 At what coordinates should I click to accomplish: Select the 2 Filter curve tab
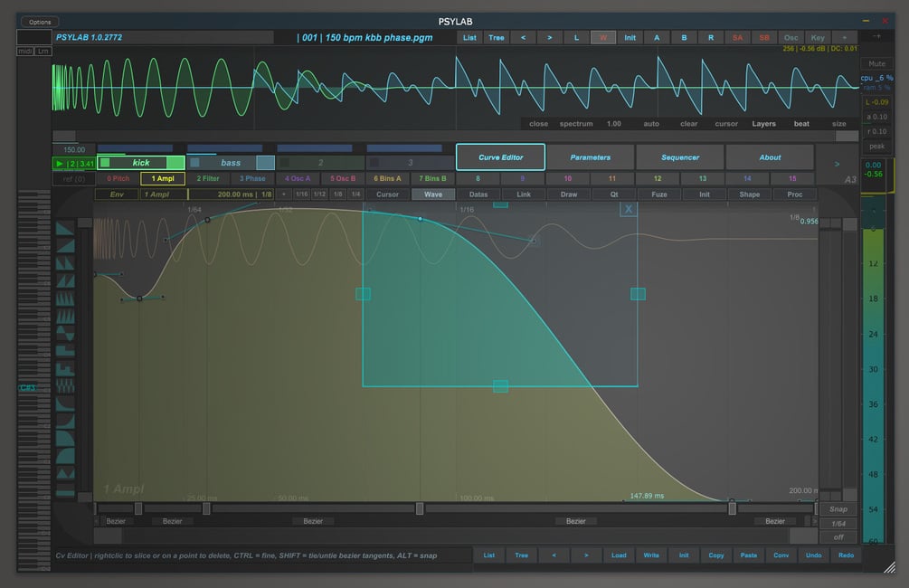207,178
